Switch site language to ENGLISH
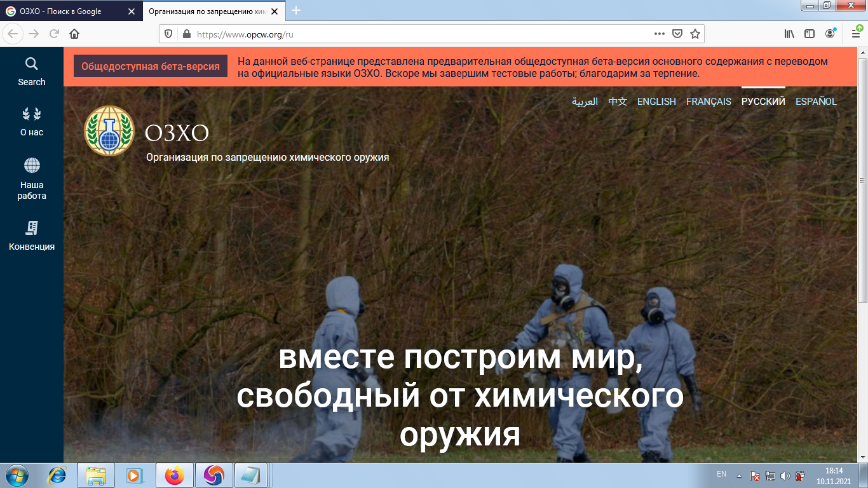The width and height of the screenshot is (868, 488). (x=656, y=101)
